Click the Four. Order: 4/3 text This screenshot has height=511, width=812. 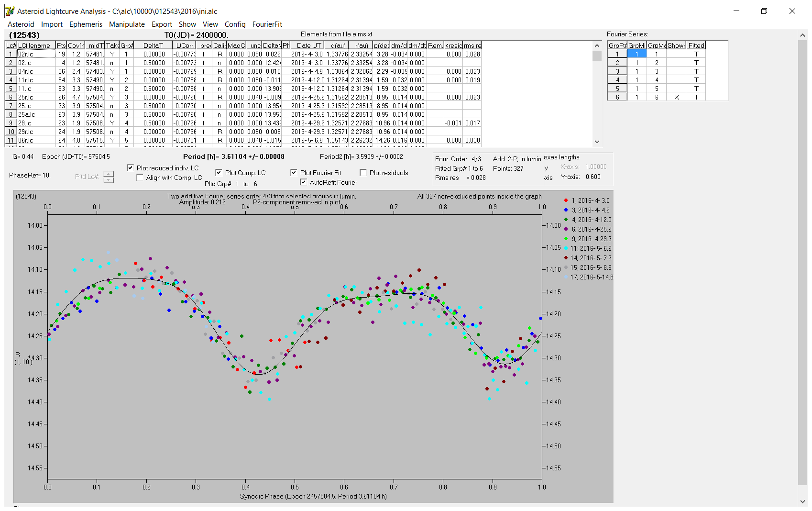point(458,159)
